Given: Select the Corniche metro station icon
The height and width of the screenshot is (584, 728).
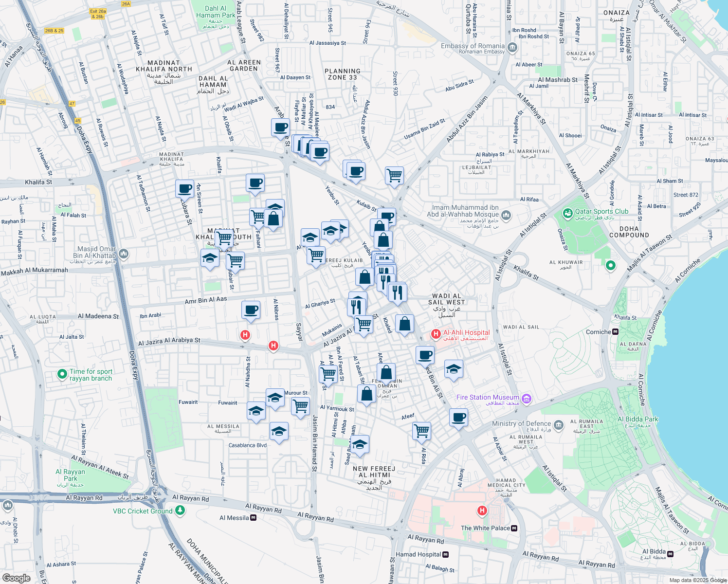Looking at the screenshot, I should pos(616,332).
